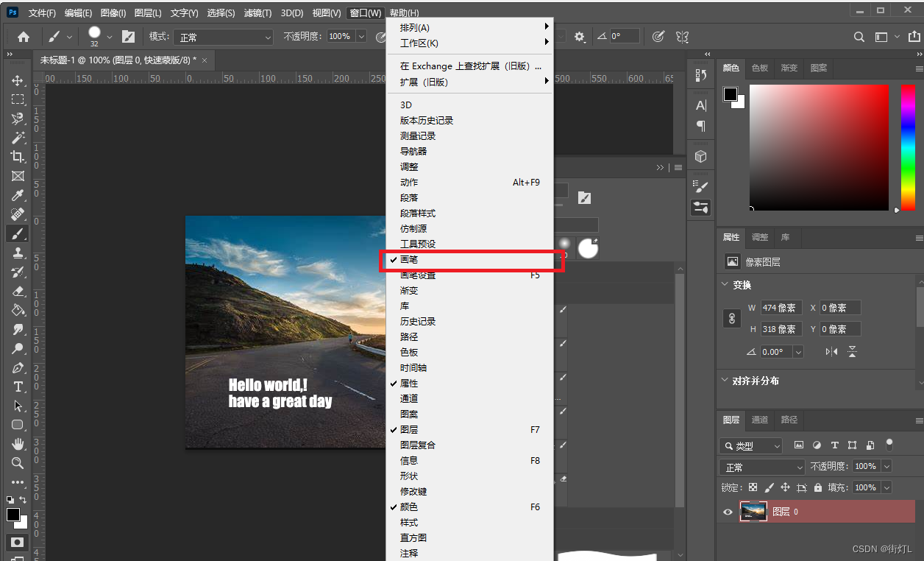
Task: Select the Hand tool
Action: [x=18, y=444]
